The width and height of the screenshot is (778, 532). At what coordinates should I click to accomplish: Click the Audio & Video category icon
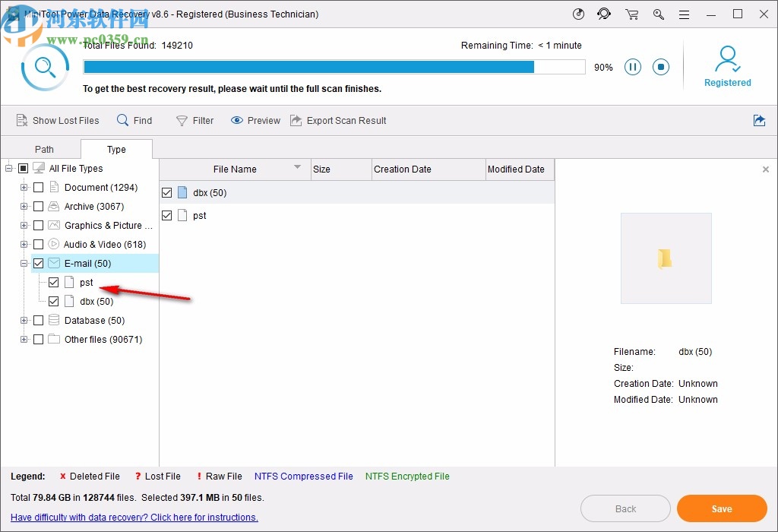54,244
